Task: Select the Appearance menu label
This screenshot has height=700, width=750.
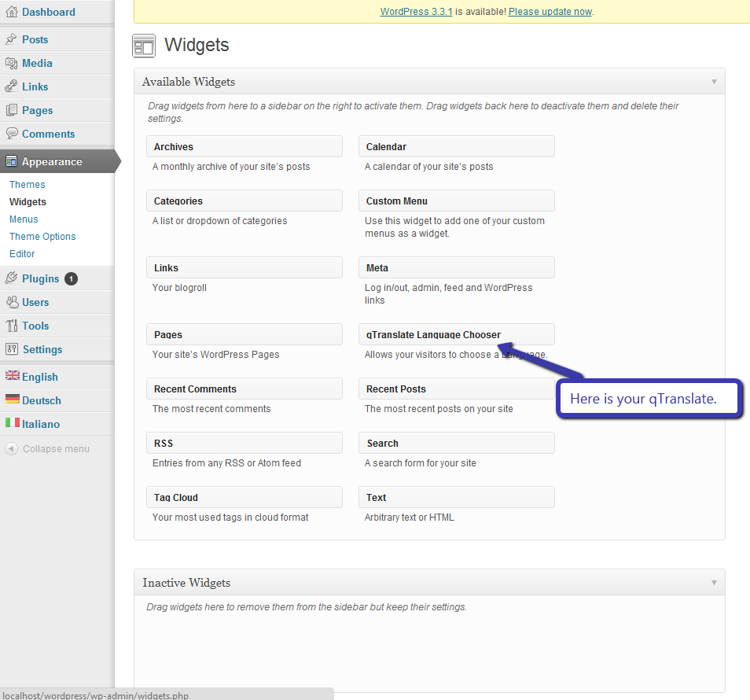Action: click(52, 162)
